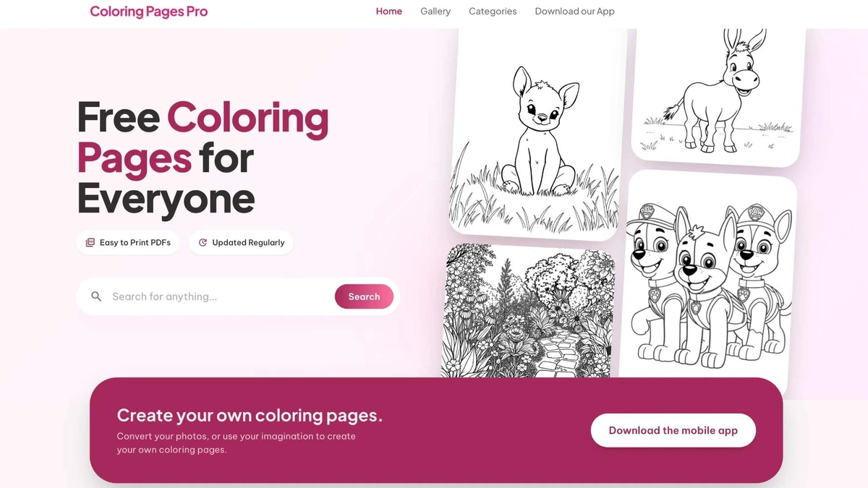Click the Updated Regularly badge
The height and width of the screenshot is (488, 868).
(241, 242)
